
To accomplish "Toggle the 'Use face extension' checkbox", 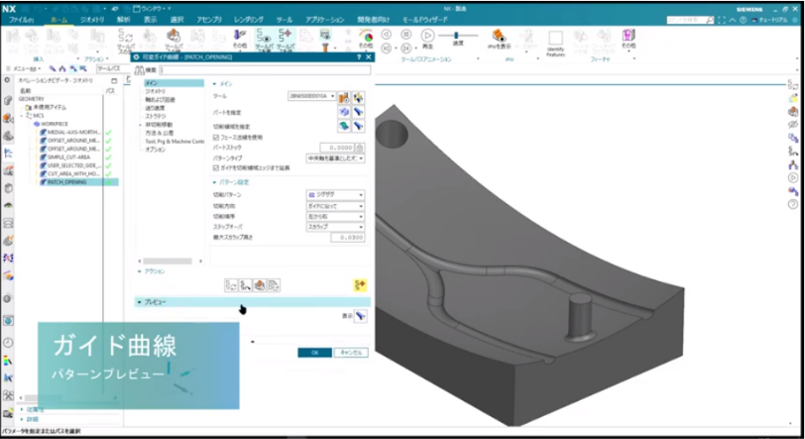I will coord(216,138).
